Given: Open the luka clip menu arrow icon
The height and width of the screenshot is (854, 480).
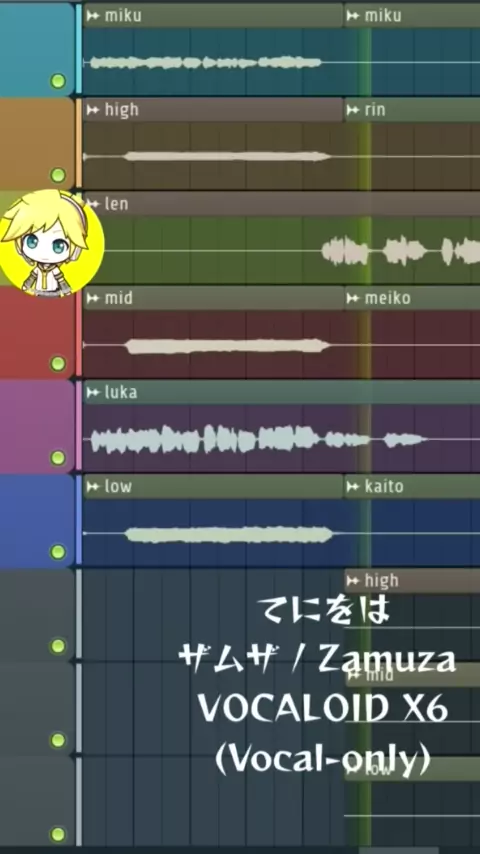Looking at the screenshot, I should point(93,392).
